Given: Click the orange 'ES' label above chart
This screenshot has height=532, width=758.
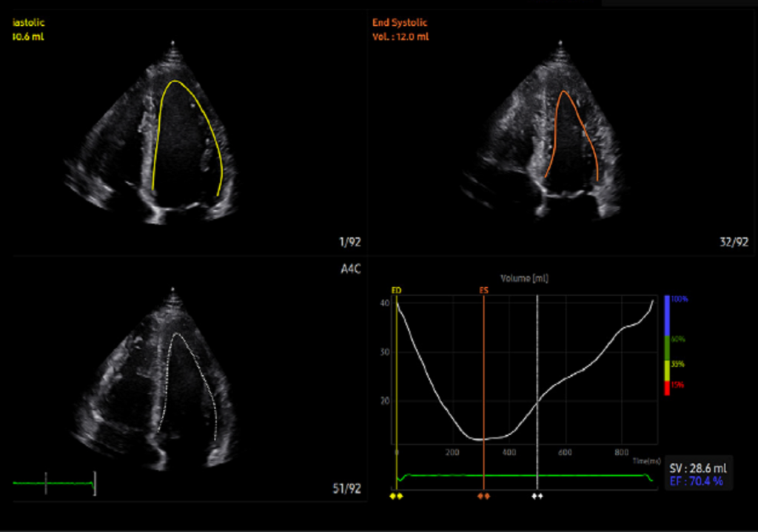Looking at the screenshot, I should tap(484, 290).
